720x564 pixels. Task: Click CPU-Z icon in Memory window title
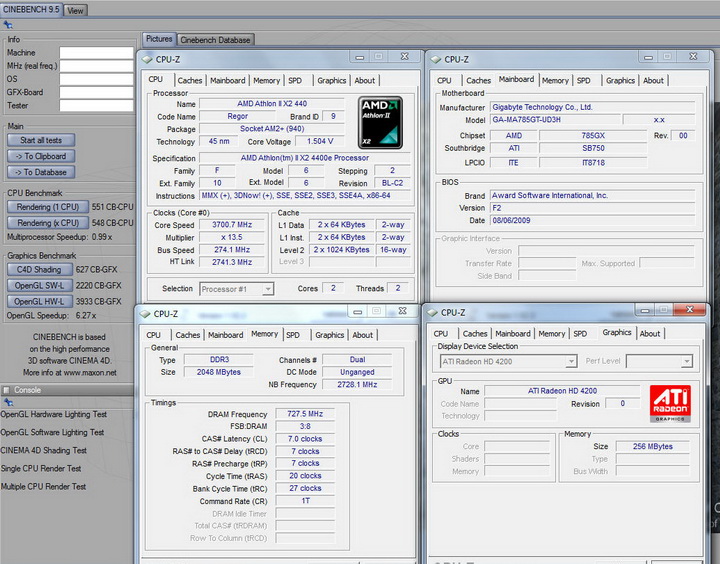point(145,313)
